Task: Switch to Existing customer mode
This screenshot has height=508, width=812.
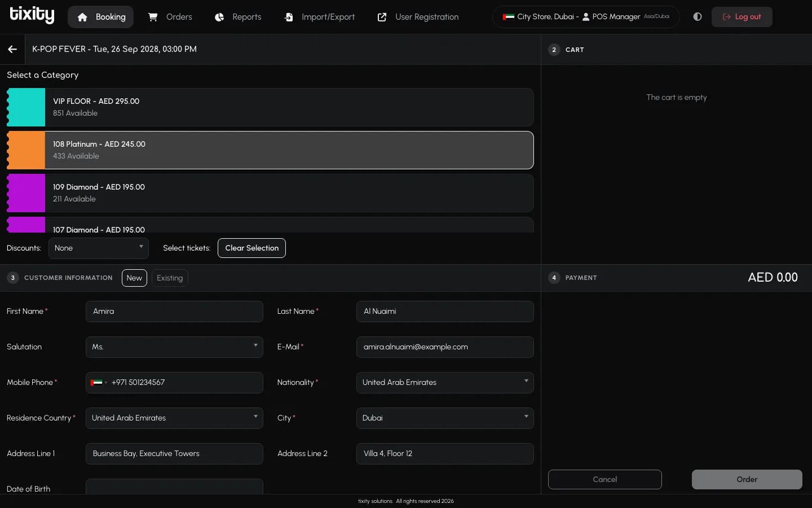Action: click(170, 278)
